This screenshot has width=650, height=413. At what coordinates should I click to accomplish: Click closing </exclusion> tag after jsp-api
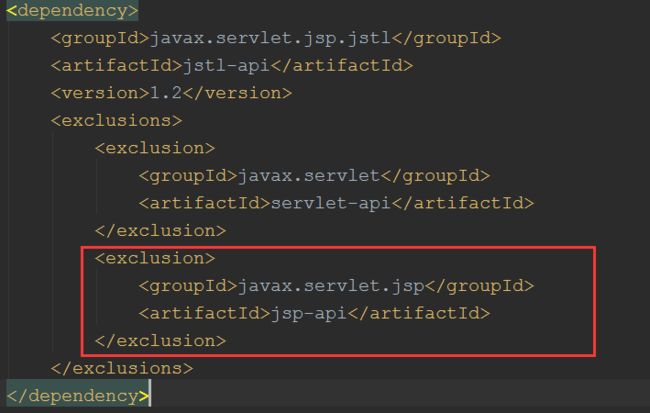pyautogui.click(x=160, y=341)
